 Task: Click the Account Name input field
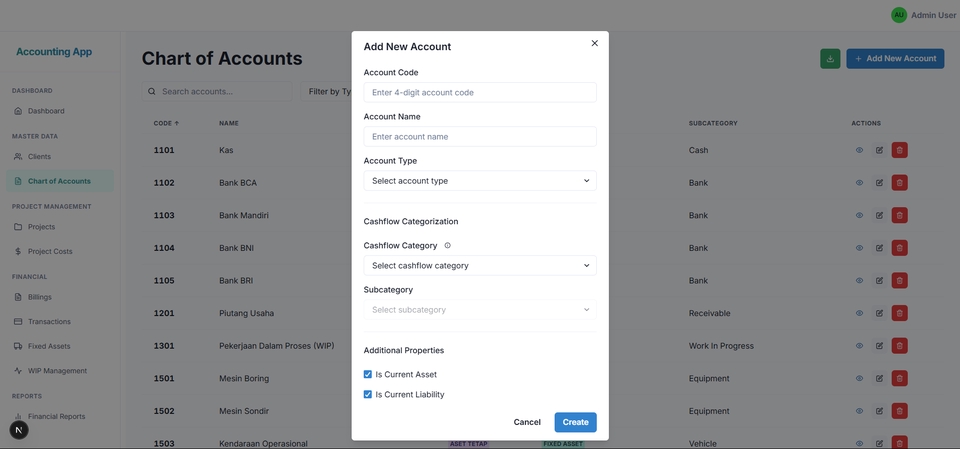point(480,137)
